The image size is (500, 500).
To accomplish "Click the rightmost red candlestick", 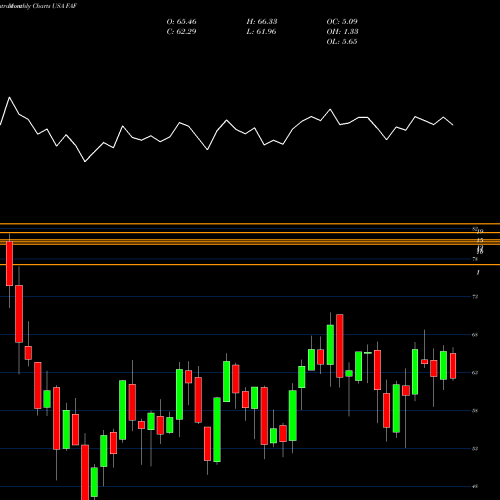I will point(453,366).
